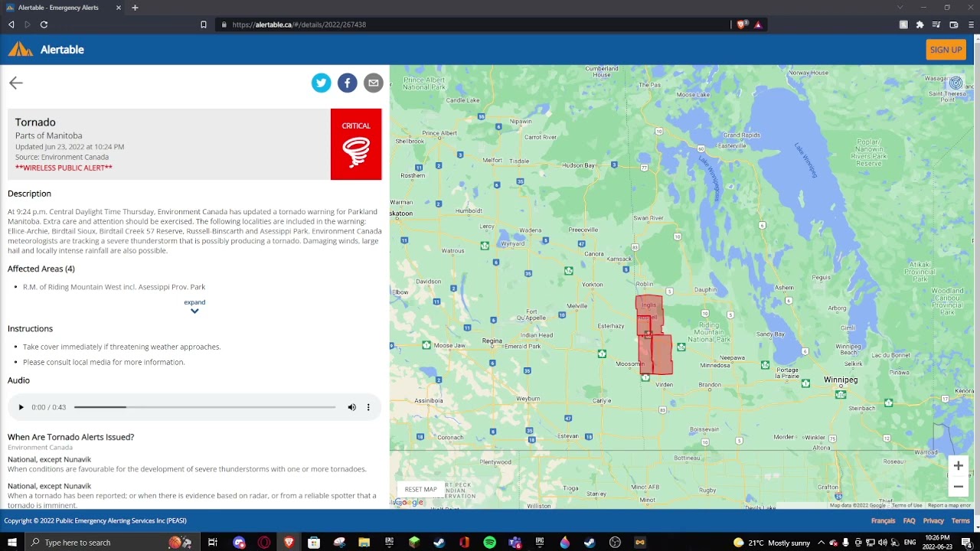Screen dimensions: 980x551
Task: Share alert on Facebook
Action: (347, 83)
